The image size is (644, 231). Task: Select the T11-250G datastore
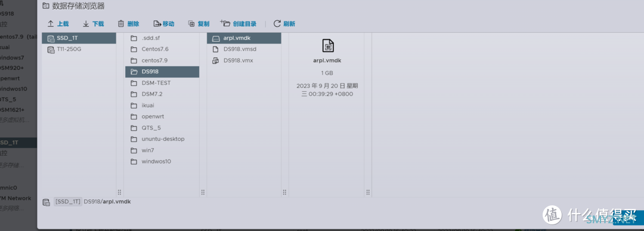(79, 50)
